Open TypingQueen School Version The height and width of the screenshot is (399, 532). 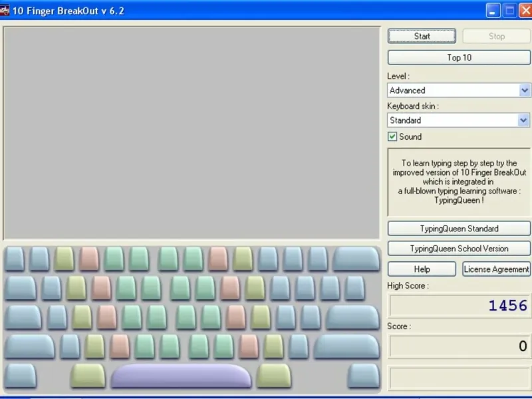(x=459, y=248)
